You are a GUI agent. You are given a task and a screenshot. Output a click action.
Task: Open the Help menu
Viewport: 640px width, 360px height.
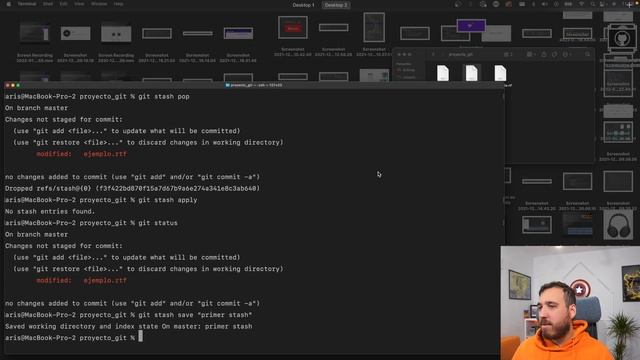(x=118, y=4)
